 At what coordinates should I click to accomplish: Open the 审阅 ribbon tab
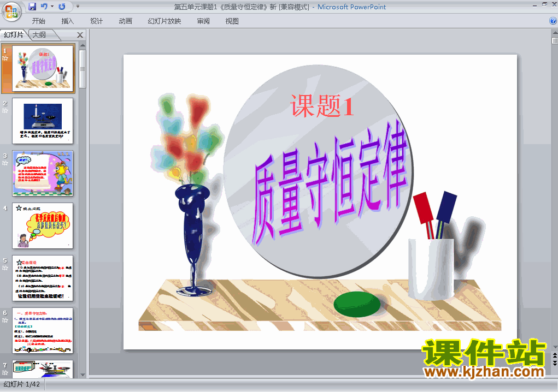(x=203, y=21)
